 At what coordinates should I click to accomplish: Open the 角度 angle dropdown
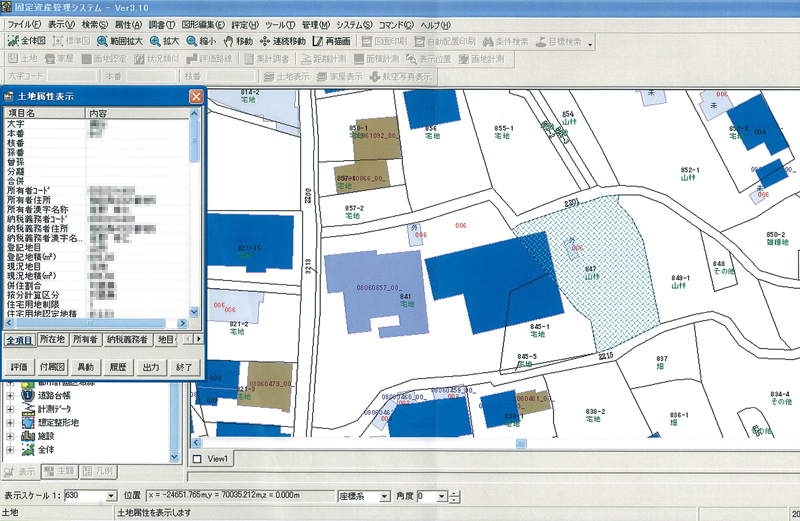pyautogui.click(x=442, y=496)
